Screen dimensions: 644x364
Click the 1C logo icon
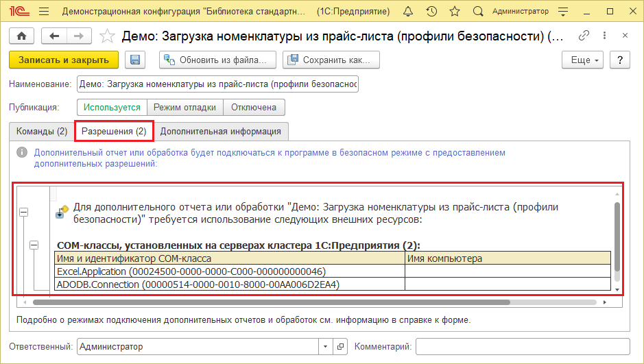click(x=19, y=12)
